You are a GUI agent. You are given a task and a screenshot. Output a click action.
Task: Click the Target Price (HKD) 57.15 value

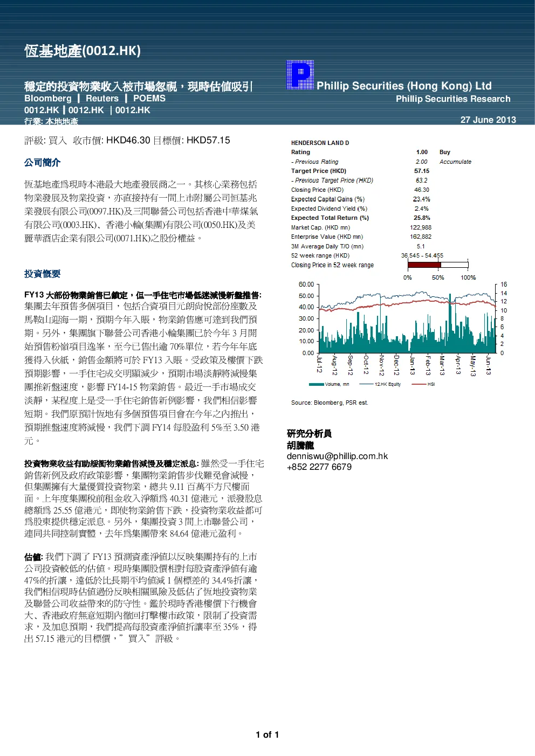tap(422, 171)
